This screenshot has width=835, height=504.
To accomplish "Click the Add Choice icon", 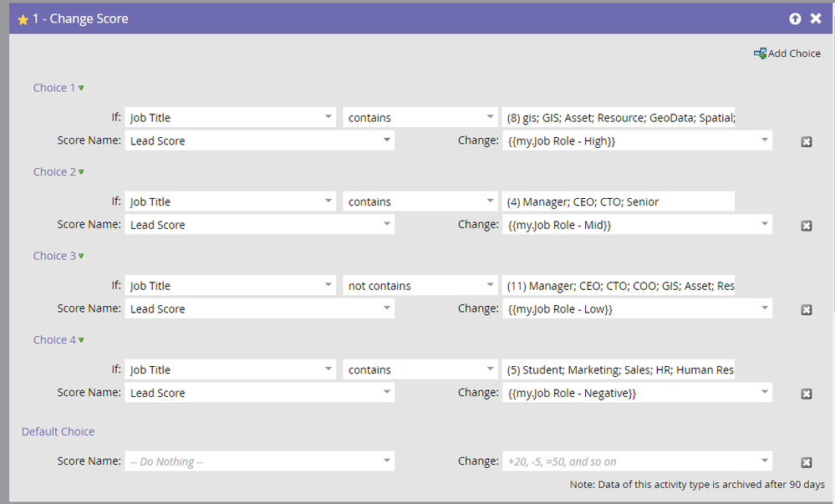I will coord(760,53).
